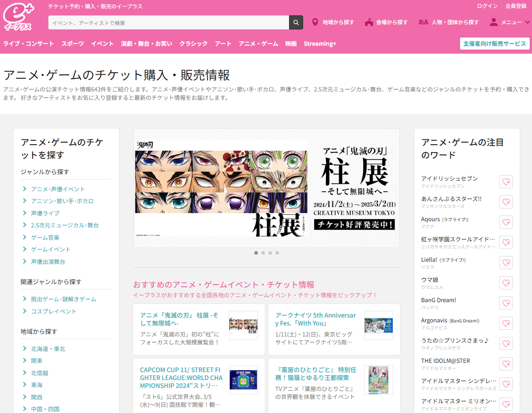Screen dimensions: 532x413
Task: Open 演劇・舞台・お笑い category
Action: (x=147, y=44)
